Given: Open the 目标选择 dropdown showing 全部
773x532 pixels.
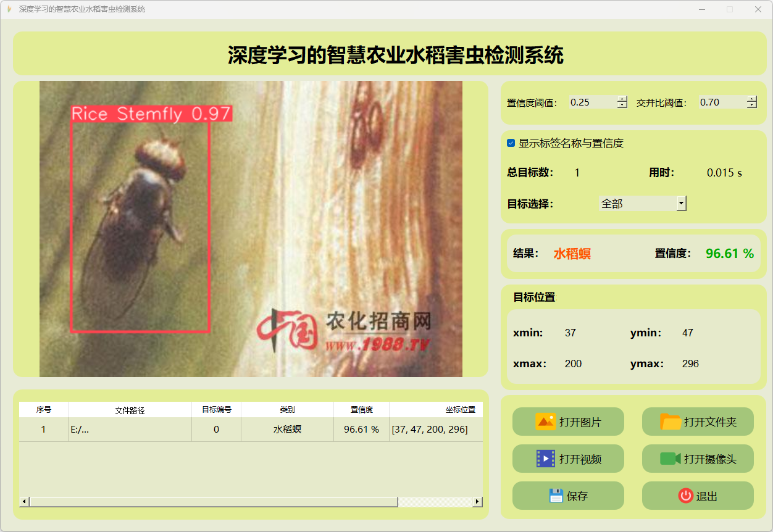Looking at the screenshot, I should click(x=643, y=203).
